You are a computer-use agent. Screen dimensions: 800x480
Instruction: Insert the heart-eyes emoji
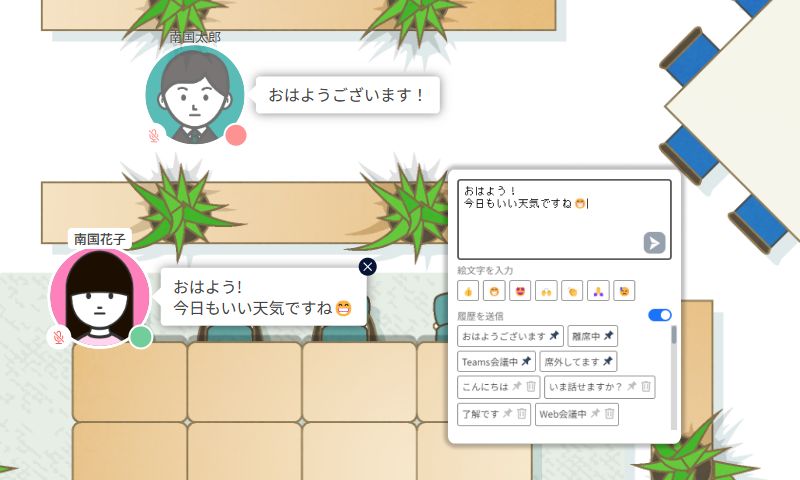(519, 291)
